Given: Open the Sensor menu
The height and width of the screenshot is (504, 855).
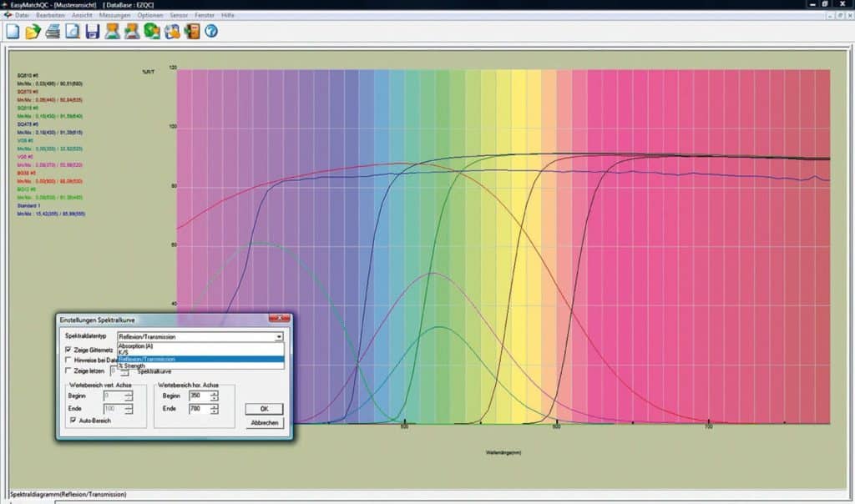Looking at the screenshot, I should point(179,15).
